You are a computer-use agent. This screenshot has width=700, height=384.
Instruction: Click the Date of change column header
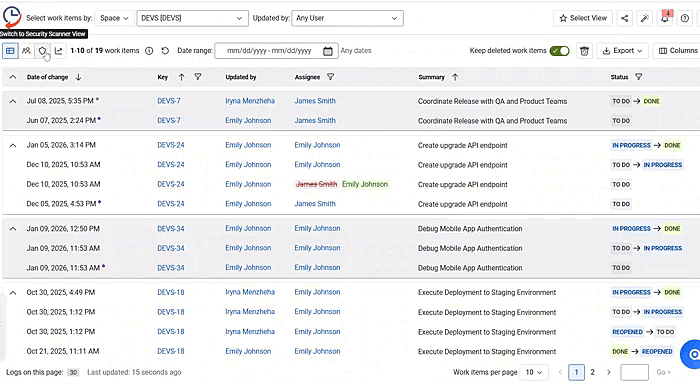coord(47,77)
